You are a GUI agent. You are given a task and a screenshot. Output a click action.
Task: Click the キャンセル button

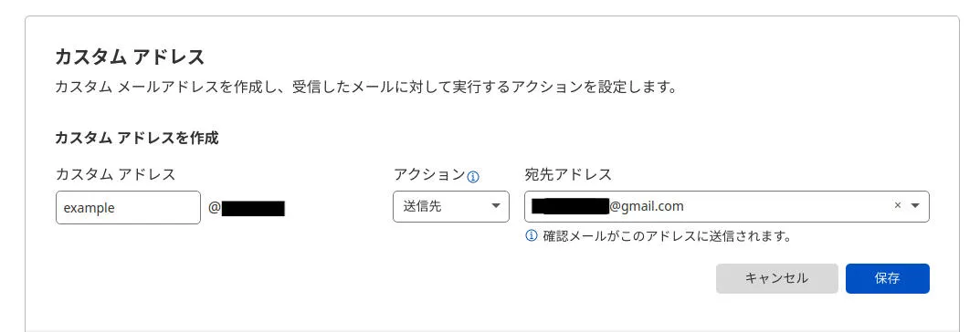click(777, 278)
